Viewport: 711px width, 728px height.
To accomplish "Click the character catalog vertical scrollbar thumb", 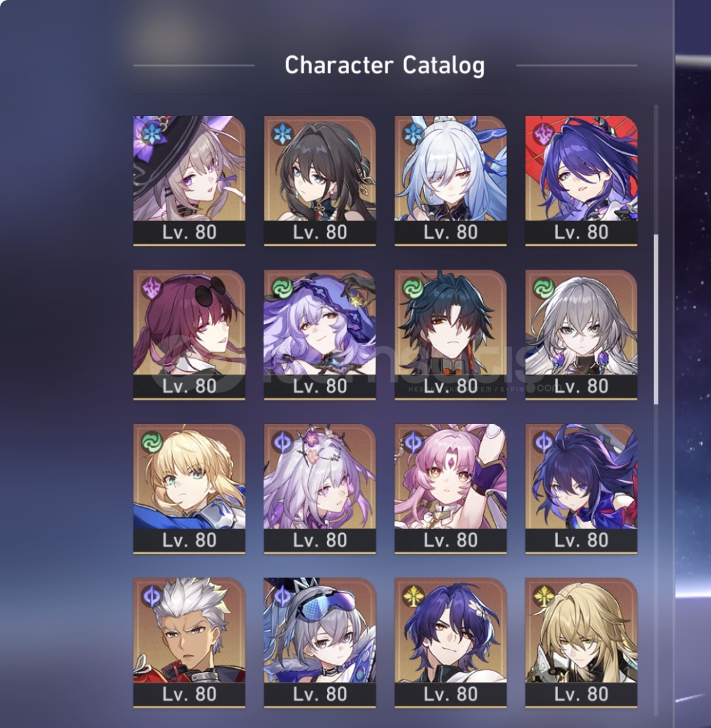I will (656, 320).
